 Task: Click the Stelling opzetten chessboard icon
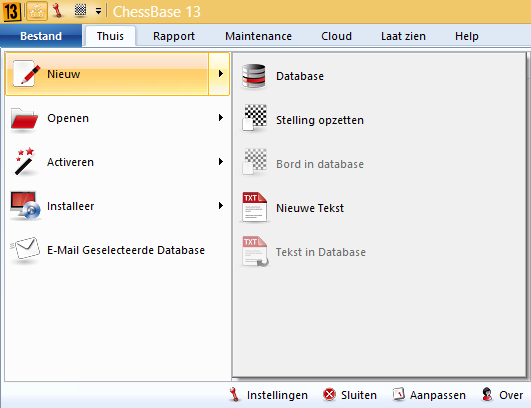255,117
